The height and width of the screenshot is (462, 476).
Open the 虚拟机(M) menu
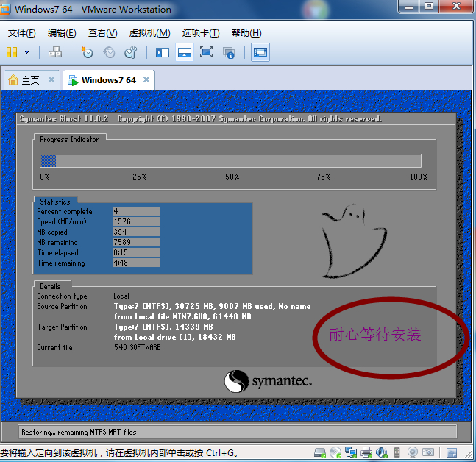tap(149, 33)
